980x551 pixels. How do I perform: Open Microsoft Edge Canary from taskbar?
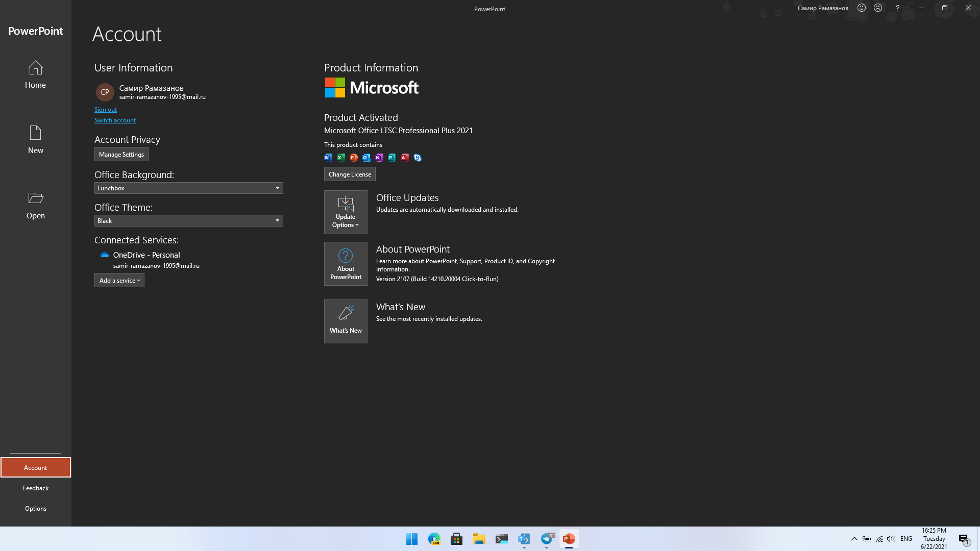pyautogui.click(x=434, y=539)
